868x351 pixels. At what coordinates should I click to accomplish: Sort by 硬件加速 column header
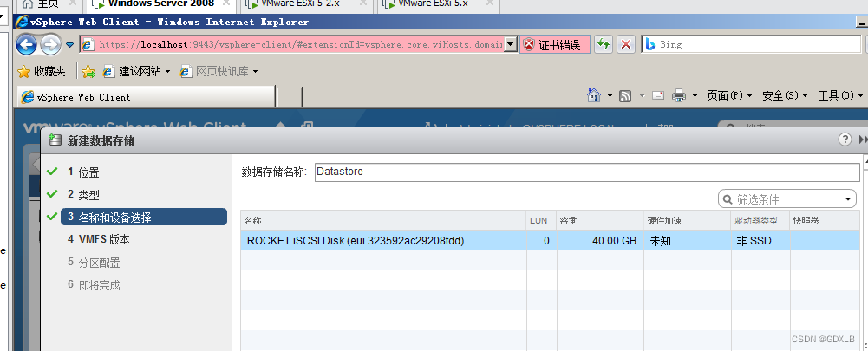click(687, 220)
